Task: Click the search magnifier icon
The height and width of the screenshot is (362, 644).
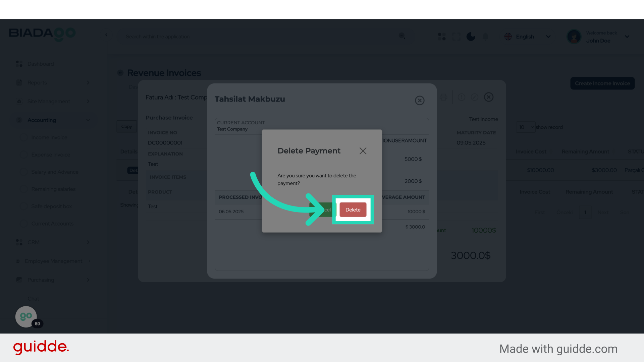Action: point(402,36)
